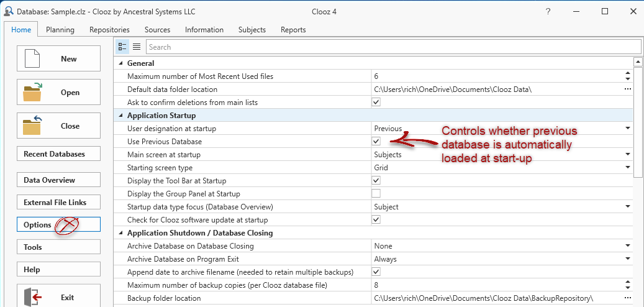The image size is (644, 307).
Task: Click the Help question mark icon
Action: 548,12
